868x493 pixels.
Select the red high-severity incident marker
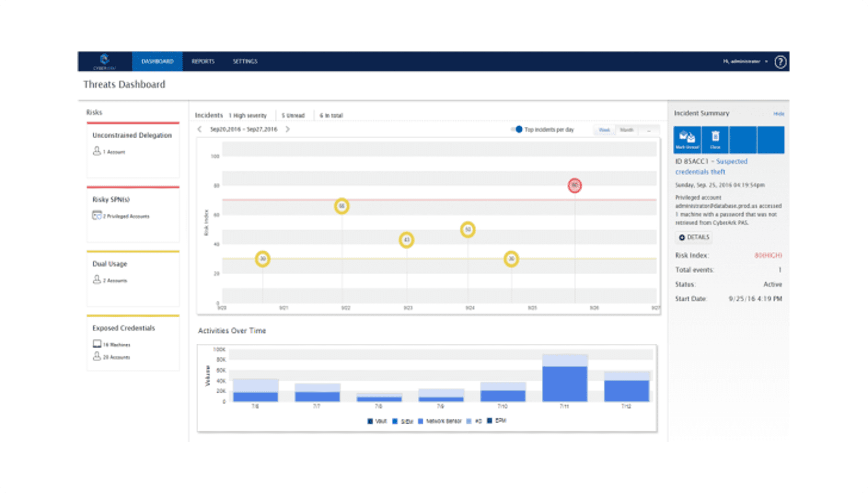tap(575, 186)
